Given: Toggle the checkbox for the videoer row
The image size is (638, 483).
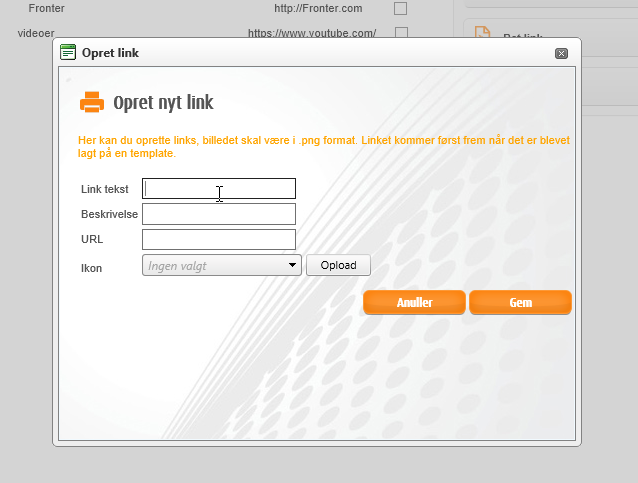Looking at the screenshot, I should point(401,32).
